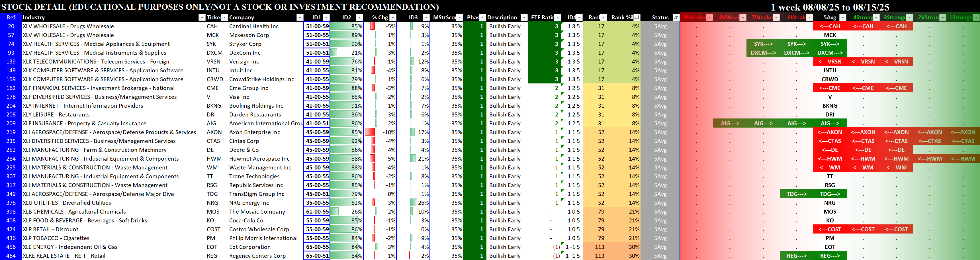Expand the % Chg filter dropdown
Screen dimensions: 980x260
tap(393, 17)
